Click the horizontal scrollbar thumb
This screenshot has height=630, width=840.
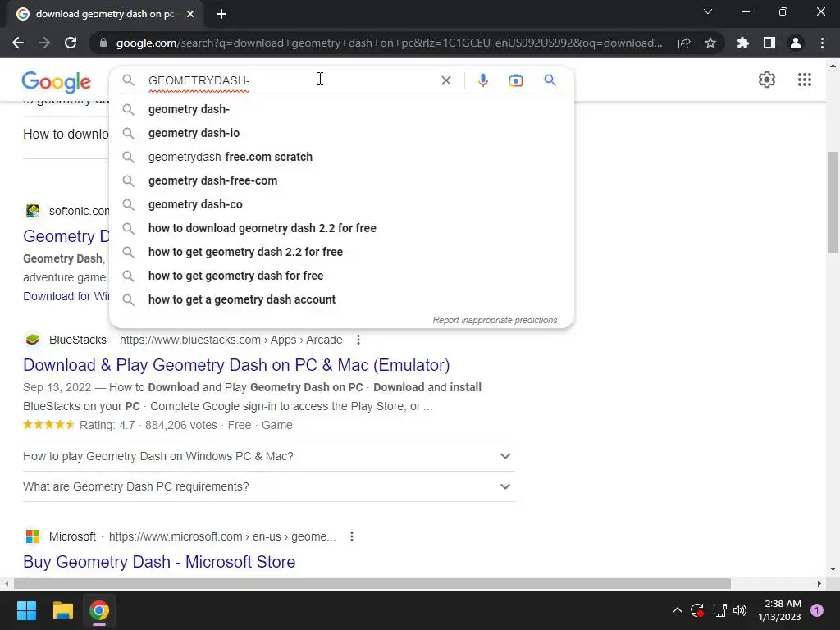pos(372,583)
